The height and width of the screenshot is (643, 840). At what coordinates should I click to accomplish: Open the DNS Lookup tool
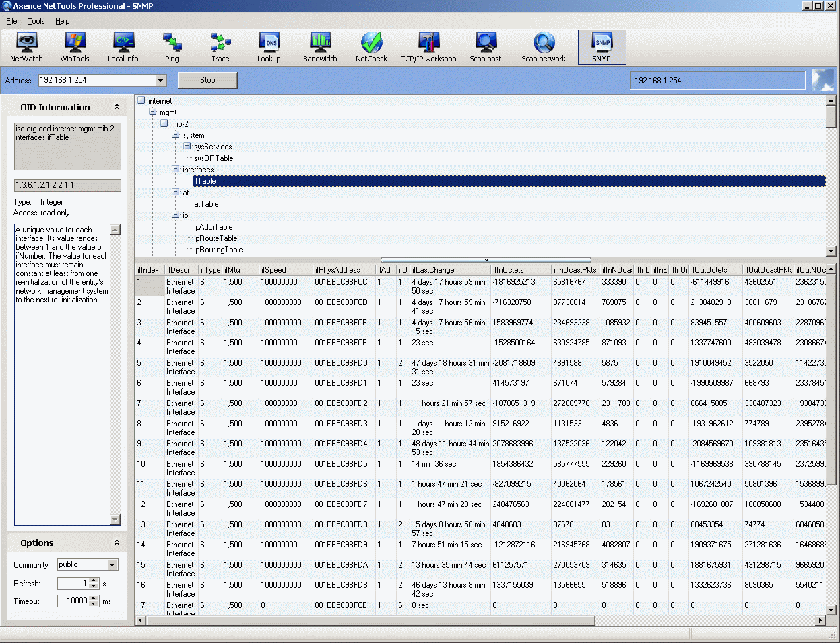tap(269, 47)
